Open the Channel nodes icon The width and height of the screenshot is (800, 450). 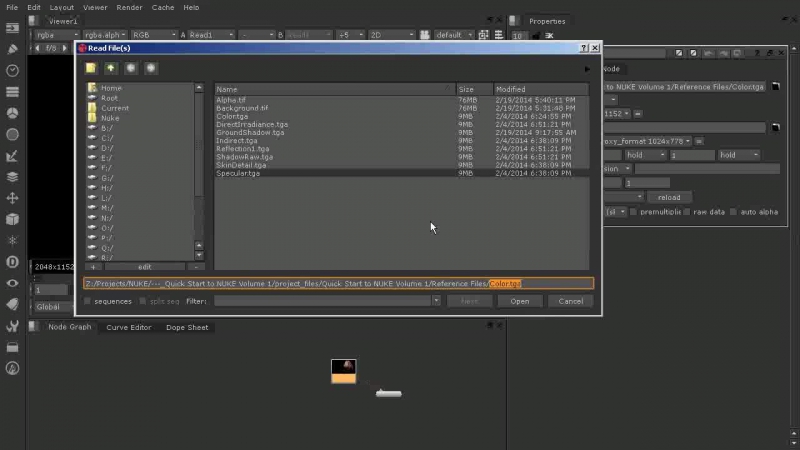point(12,92)
